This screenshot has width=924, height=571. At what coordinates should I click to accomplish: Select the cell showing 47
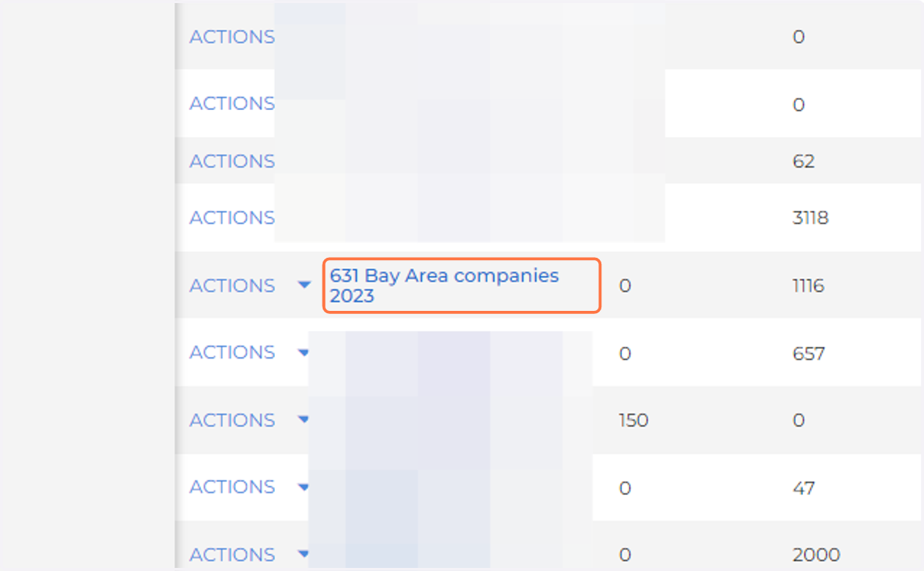tap(804, 489)
